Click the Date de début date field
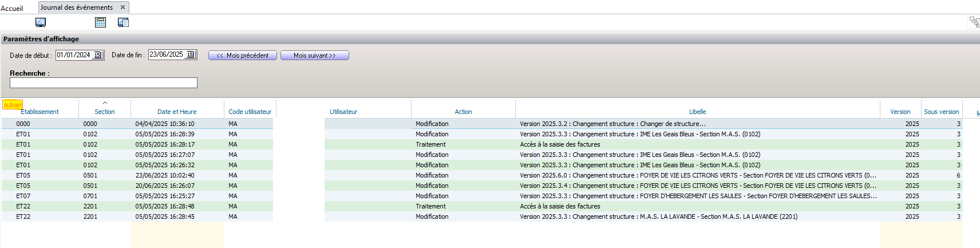Viewport: 980px width, 248px height. pos(74,56)
